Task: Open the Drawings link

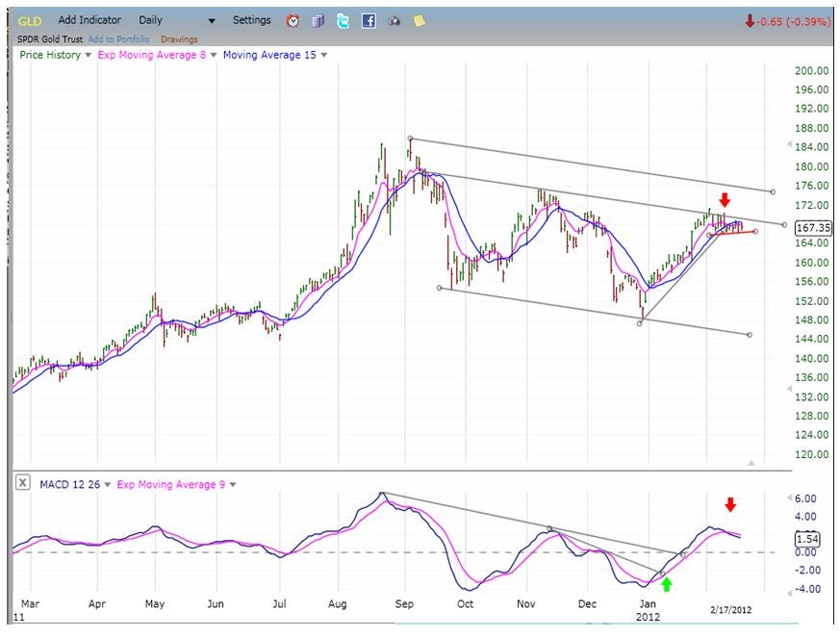Action: click(x=179, y=39)
